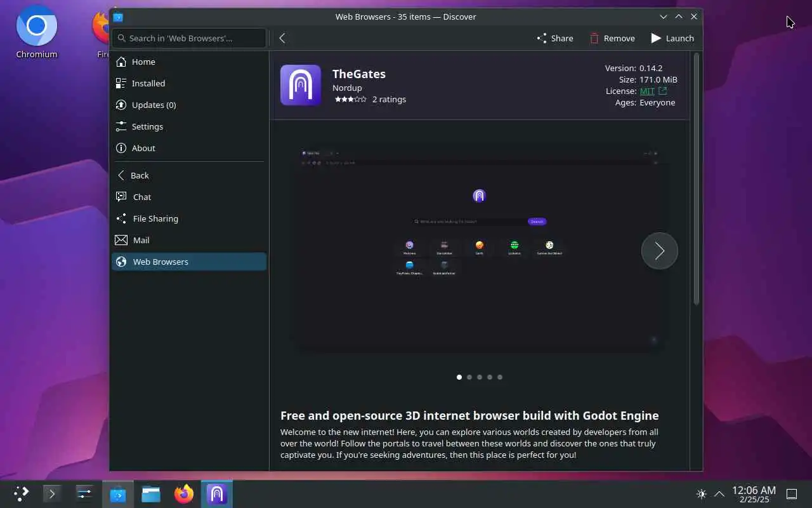
Task: Select the fifth screenshot page dot
Action: tap(500, 377)
